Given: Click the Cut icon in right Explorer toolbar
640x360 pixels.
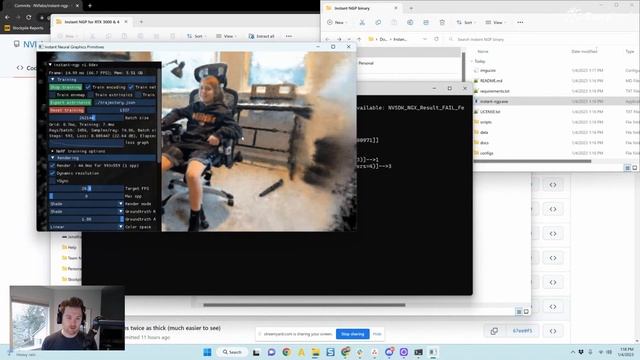Looking at the screenshot, I should (362, 22).
